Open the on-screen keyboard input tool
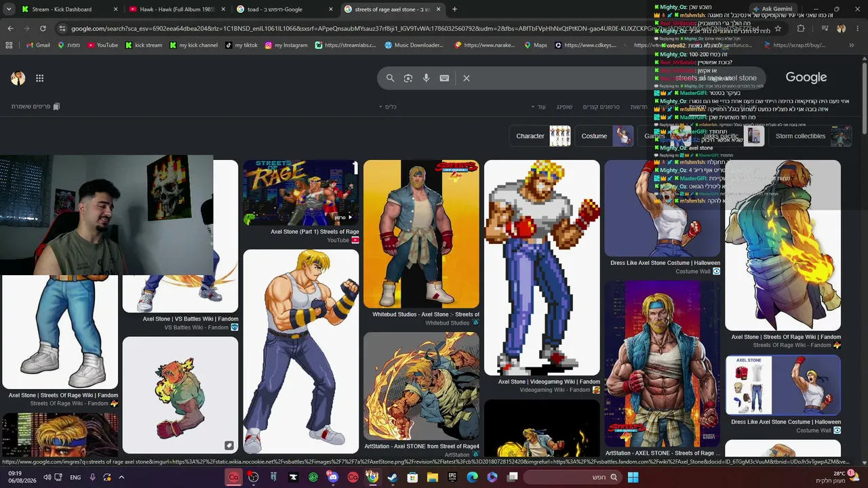The image size is (868, 488). tap(444, 78)
